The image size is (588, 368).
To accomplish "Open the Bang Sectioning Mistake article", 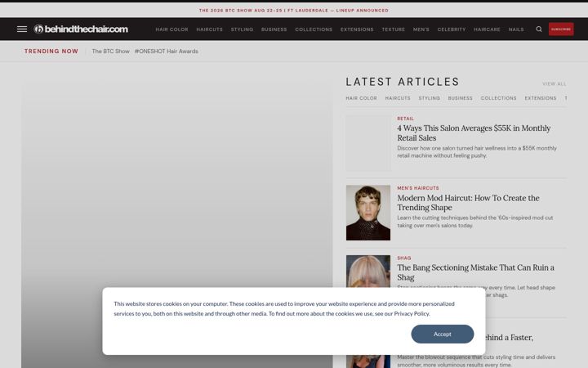I will click(475, 272).
